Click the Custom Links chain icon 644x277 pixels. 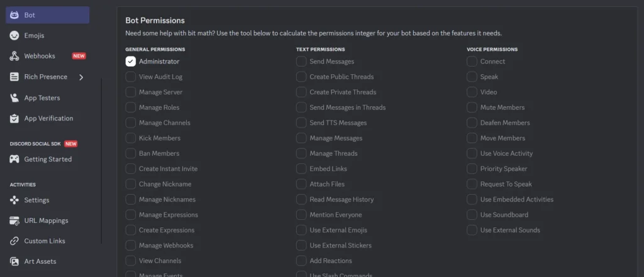(x=14, y=241)
